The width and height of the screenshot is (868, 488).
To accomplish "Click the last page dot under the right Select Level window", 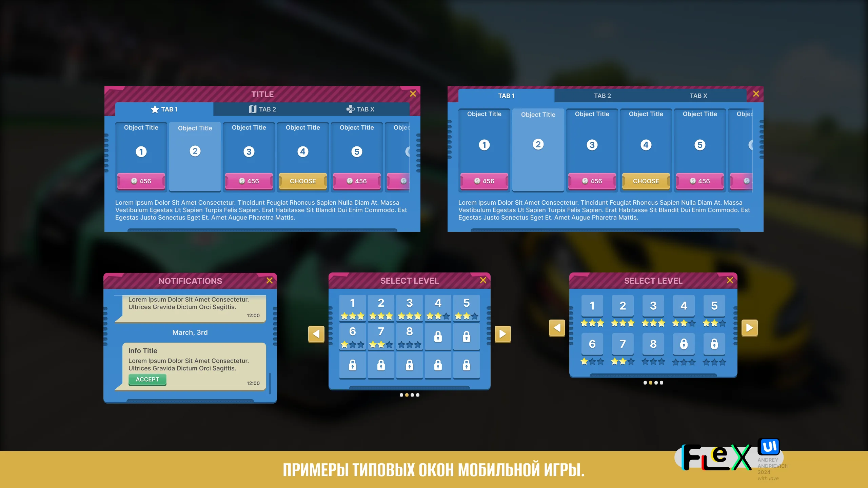I will coord(662,383).
